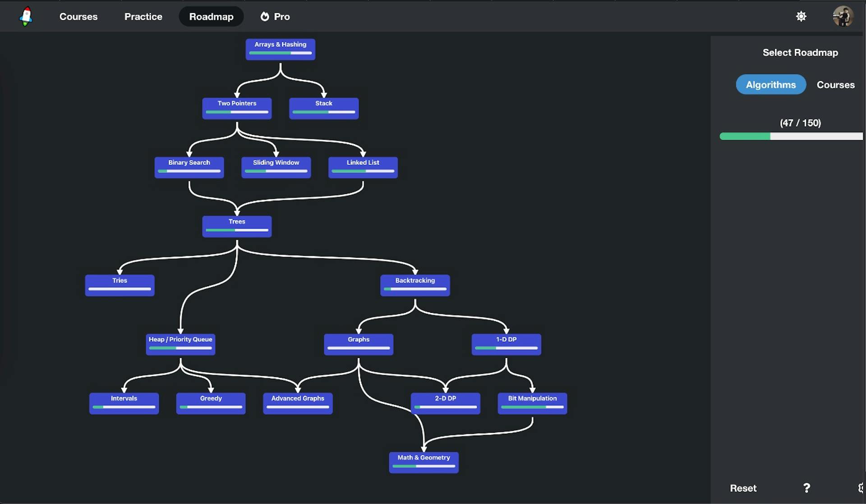This screenshot has height=504, width=866.
Task: Open the Two Pointers node
Action: click(x=237, y=108)
